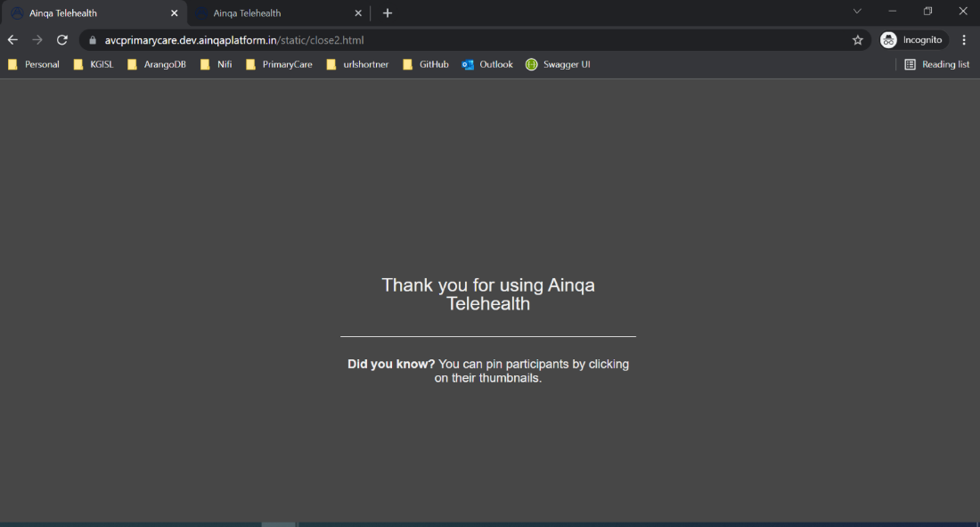
Task: Open the PrimaryCare bookmarks folder
Action: (280, 64)
